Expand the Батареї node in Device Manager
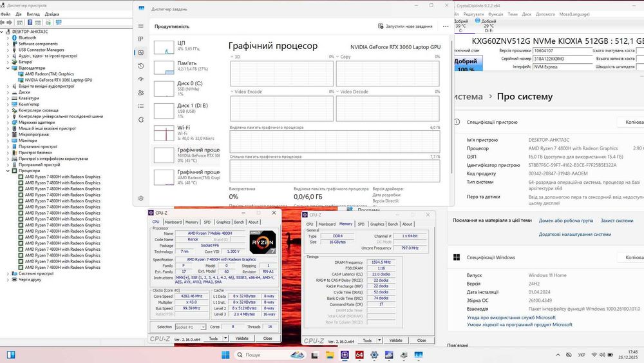This screenshot has width=644, height=363. 8,62
